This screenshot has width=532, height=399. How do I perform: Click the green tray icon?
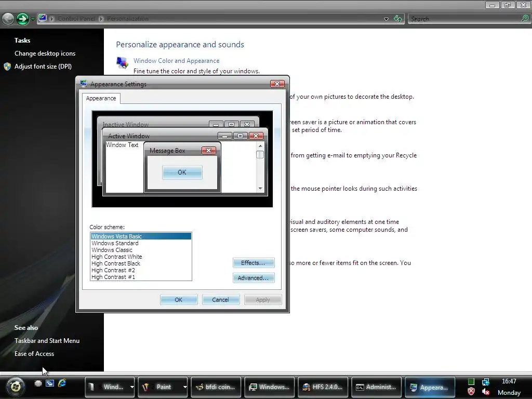471,382
